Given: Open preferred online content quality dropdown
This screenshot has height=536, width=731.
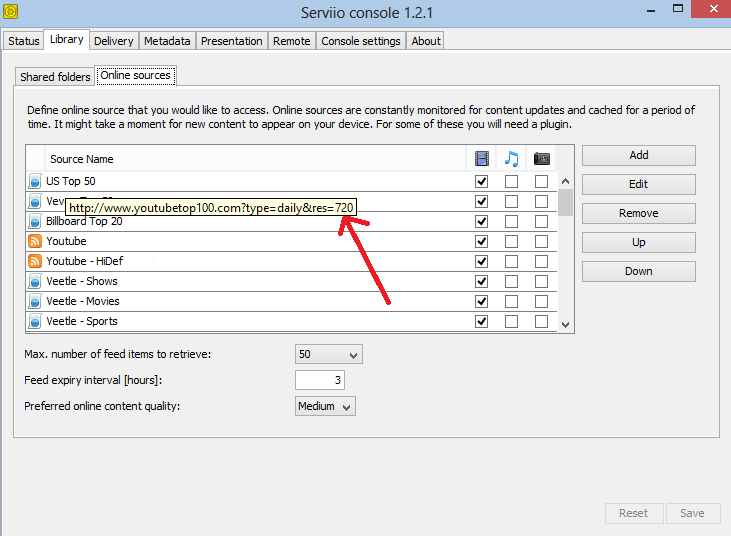Looking at the screenshot, I should pyautogui.click(x=326, y=407).
